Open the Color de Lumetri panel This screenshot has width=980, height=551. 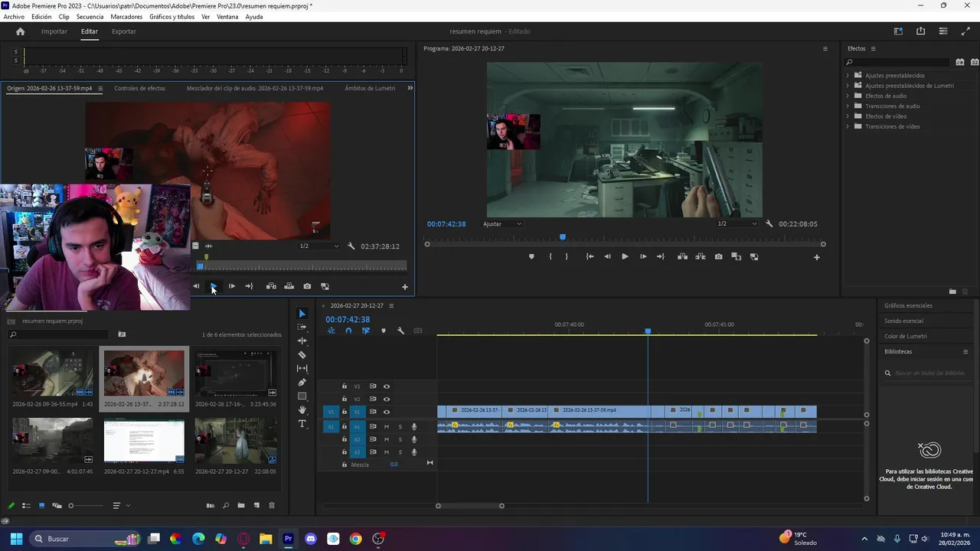905,336
